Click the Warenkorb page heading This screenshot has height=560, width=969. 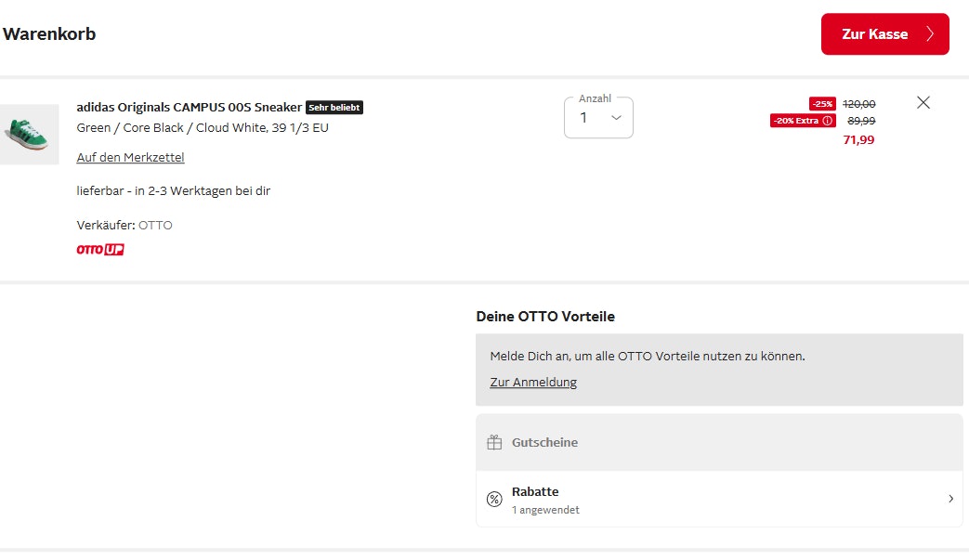coord(49,34)
